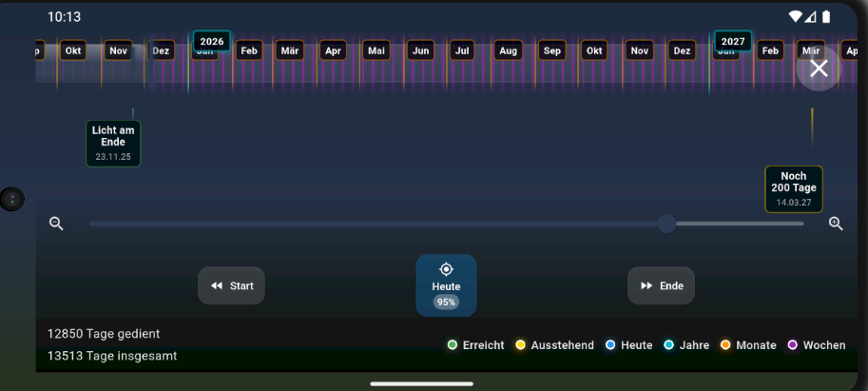Select the 2027 year marker
Viewport: 868px width, 391px height.
(x=732, y=41)
